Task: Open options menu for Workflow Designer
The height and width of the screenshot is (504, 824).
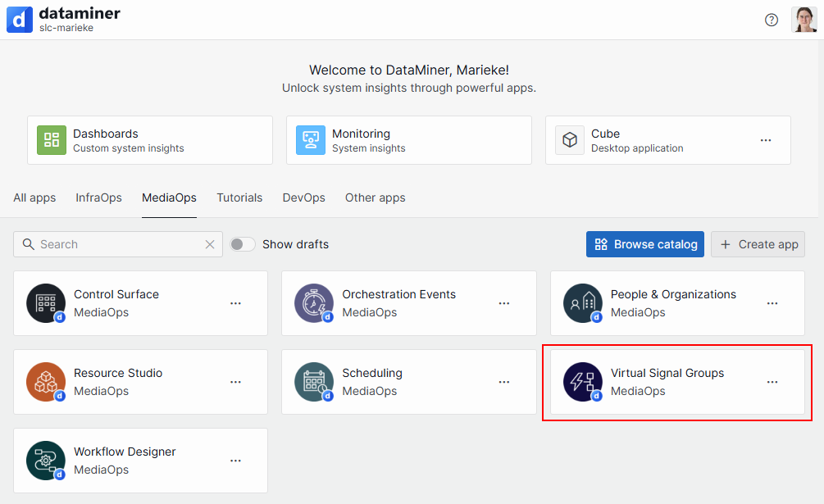Action: 235,461
